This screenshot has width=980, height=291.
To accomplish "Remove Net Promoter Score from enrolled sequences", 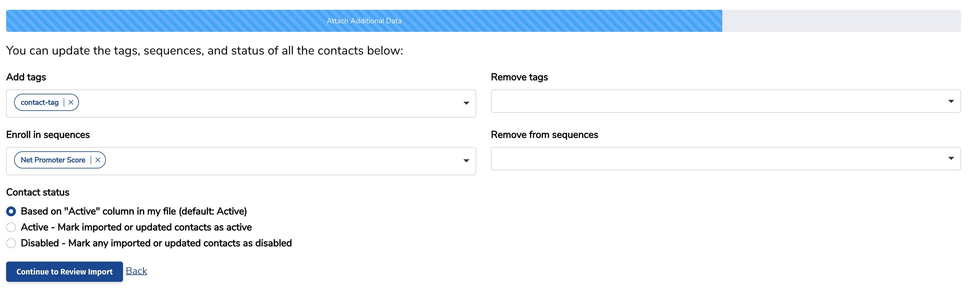I will click(98, 160).
